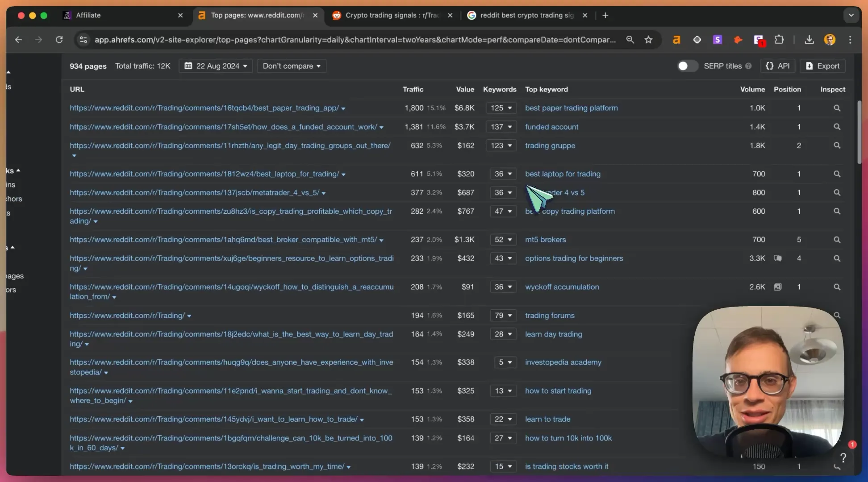868x482 pixels.
Task: Go back to the previous page
Action: 18,40
